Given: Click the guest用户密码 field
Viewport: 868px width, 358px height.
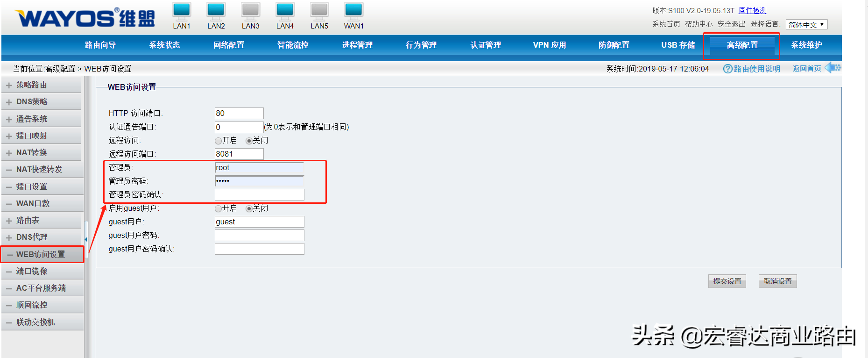Looking at the screenshot, I should (259, 235).
